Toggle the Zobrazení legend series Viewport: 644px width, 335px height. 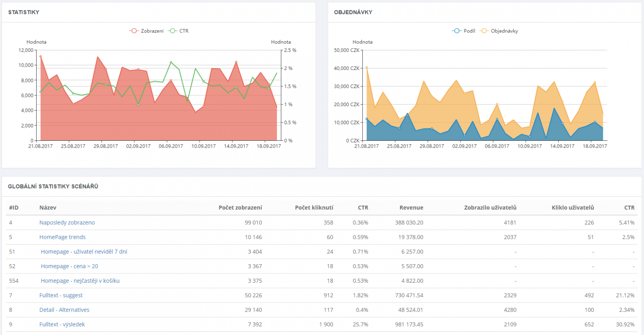click(x=147, y=31)
